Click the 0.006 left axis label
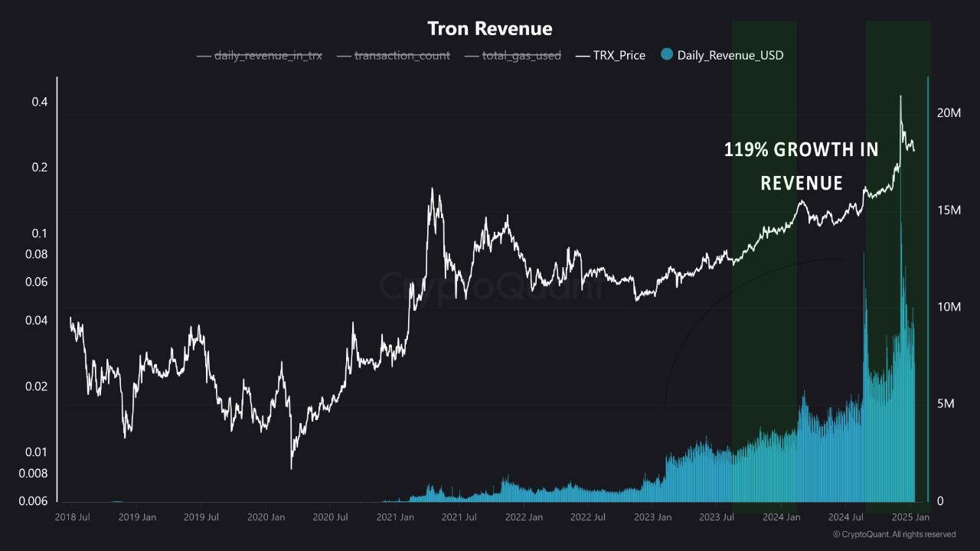 click(34, 501)
